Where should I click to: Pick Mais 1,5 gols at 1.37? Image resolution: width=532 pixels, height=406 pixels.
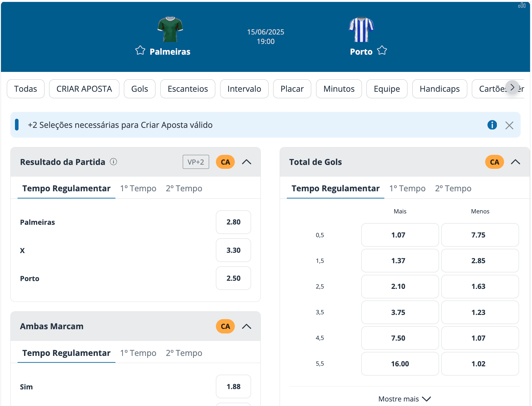click(x=400, y=261)
